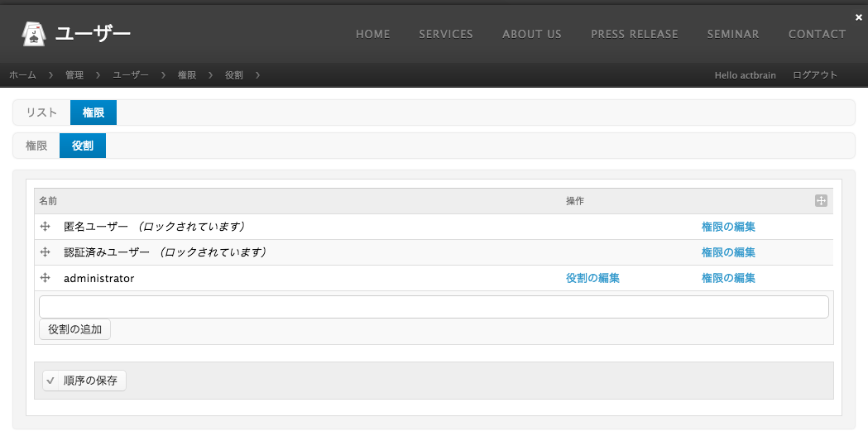The width and height of the screenshot is (868, 436).
Task: Click the ユーザー page title
Action: [93, 34]
